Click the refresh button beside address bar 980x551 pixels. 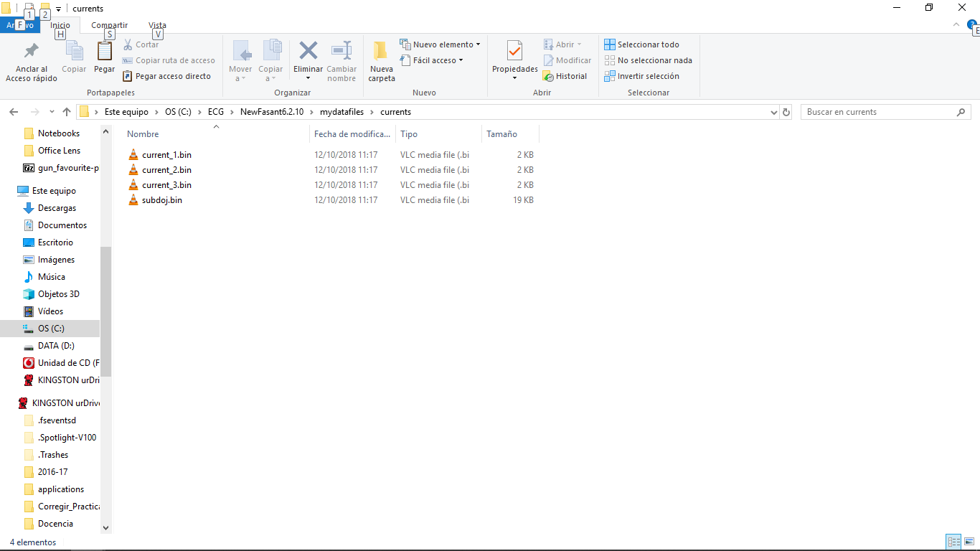(x=786, y=112)
